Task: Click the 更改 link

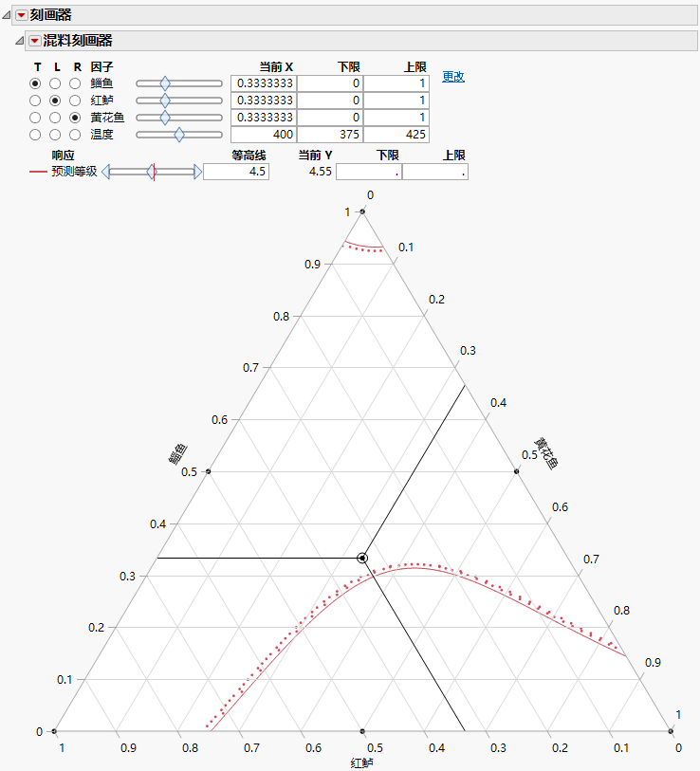Action: 453,77
